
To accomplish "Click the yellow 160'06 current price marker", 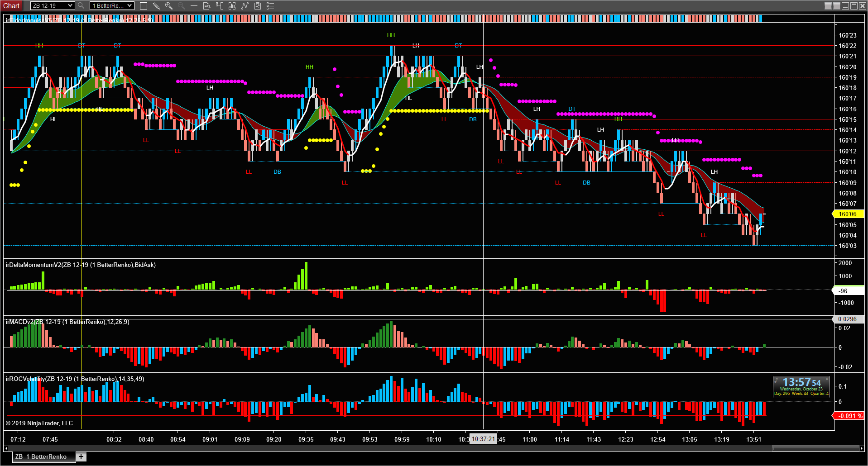I will (847, 214).
